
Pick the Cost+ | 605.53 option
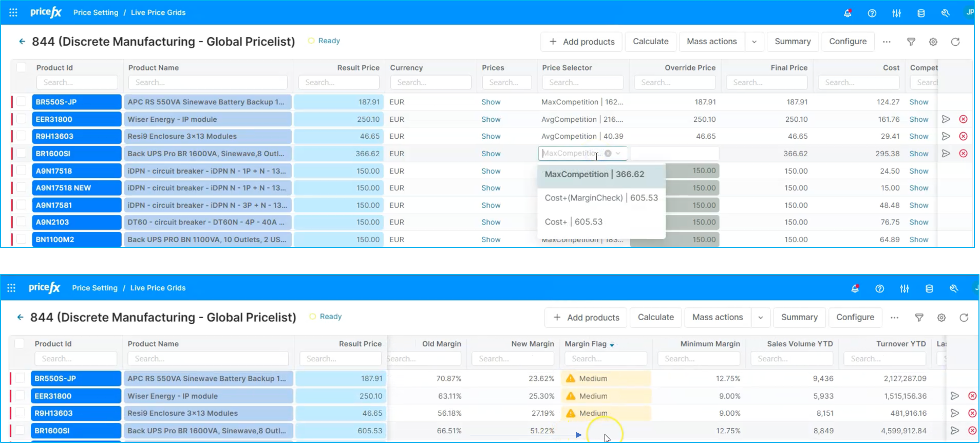(x=601, y=222)
